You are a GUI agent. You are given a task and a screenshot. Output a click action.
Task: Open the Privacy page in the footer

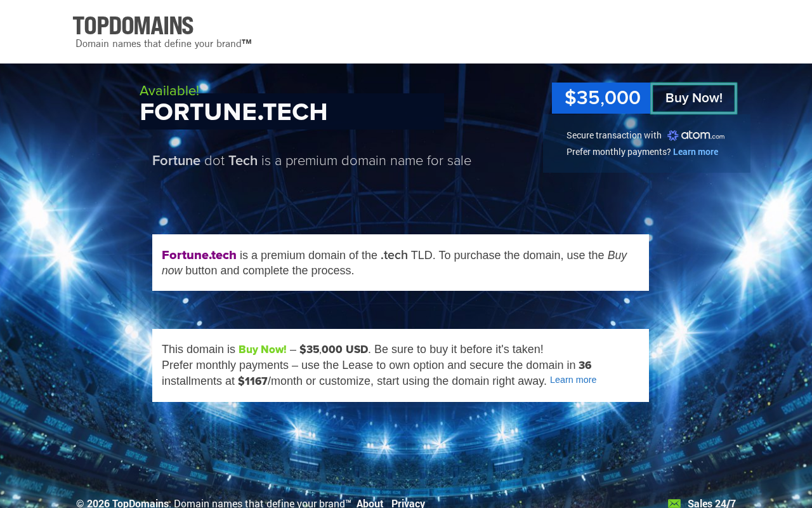408,504
